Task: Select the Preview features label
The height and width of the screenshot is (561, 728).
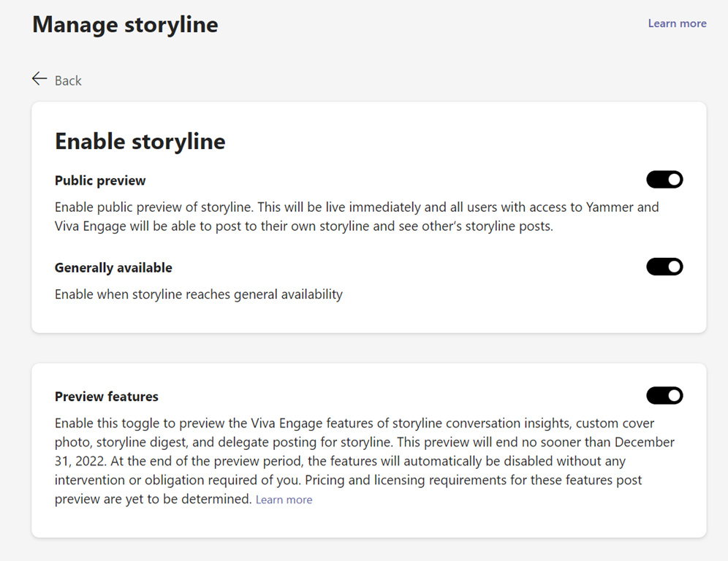Action: click(107, 397)
